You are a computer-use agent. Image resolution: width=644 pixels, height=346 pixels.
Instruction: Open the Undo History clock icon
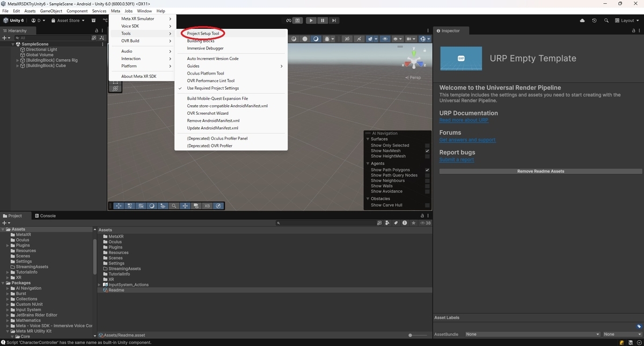tap(594, 20)
